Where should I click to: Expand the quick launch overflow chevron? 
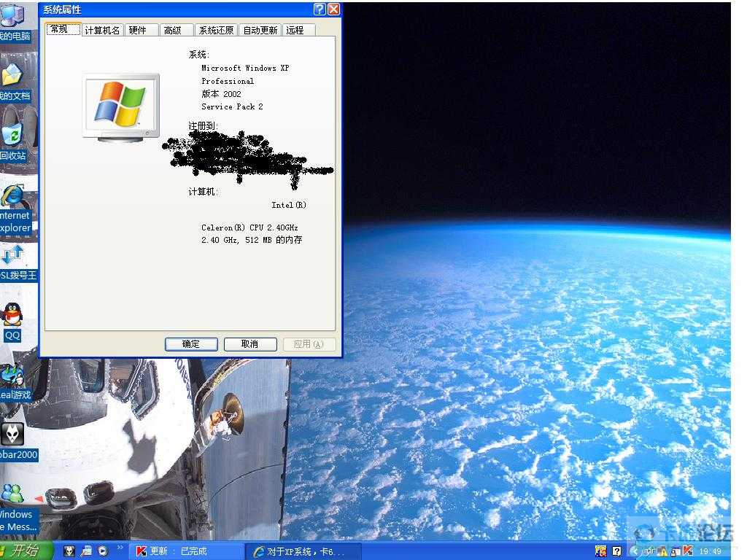point(120,548)
